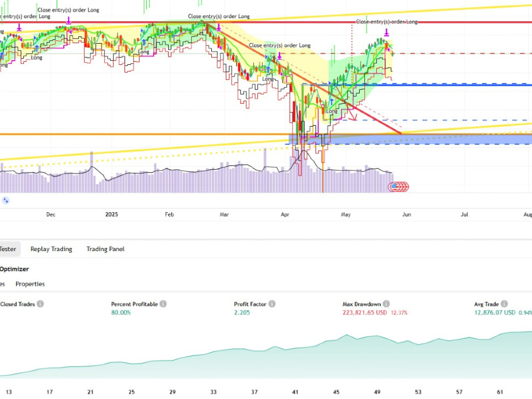Click the Avg Trade label
The height and width of the screenshot is (399, 532).
tap(487, 304)
